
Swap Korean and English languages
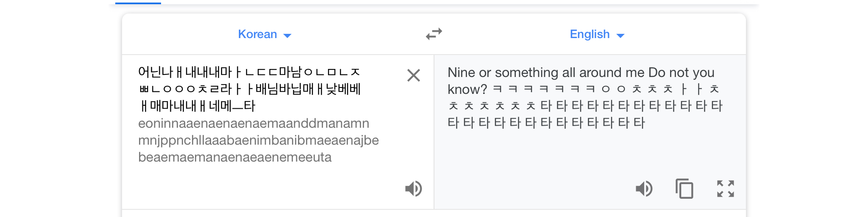pyautogui.click(x=434, y=34)
